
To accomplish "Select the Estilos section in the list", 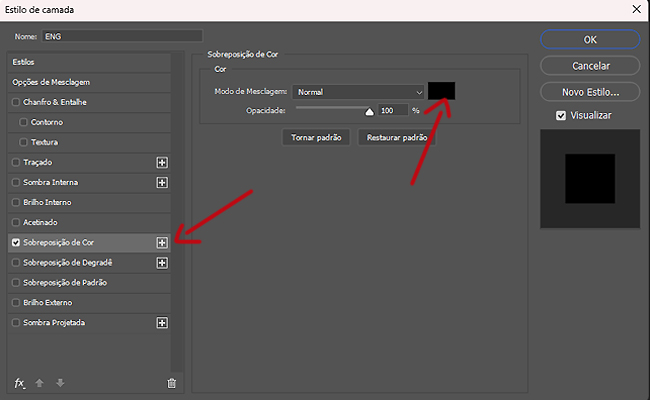I will click(89, 62).
